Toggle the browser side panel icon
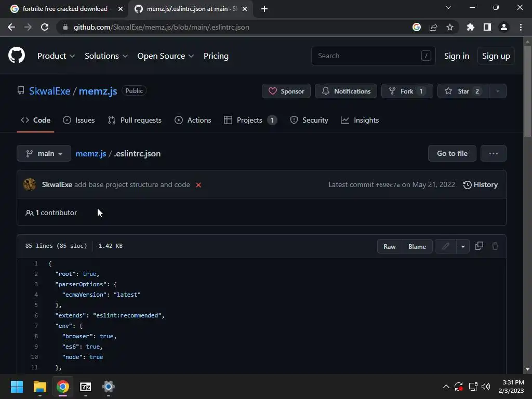This screenshot has width=532, height=399. tap(487, 27)
